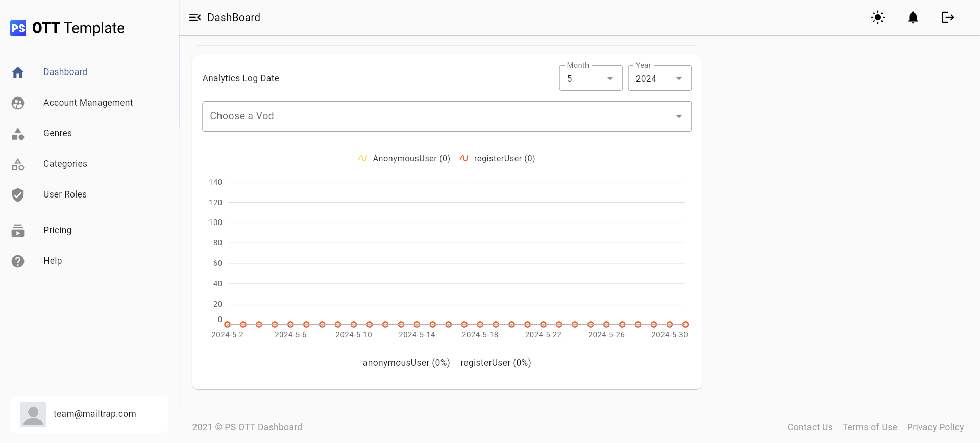Open the Privacy Policy link
The height and width of the screenshot is (443, 980).
[935, 427]
